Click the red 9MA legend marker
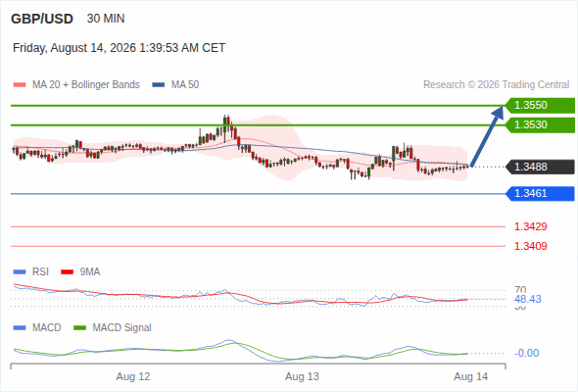The image size is (578, 392). tap(67, 272)
